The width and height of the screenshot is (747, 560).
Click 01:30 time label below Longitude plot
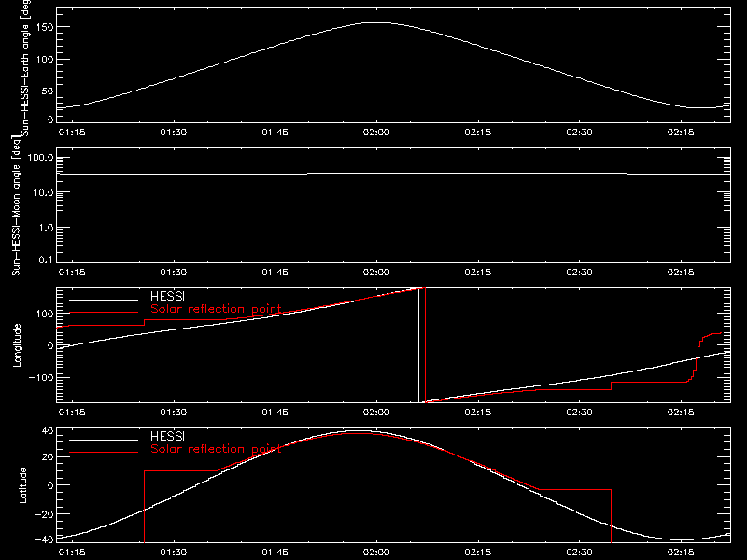point(174,412)
